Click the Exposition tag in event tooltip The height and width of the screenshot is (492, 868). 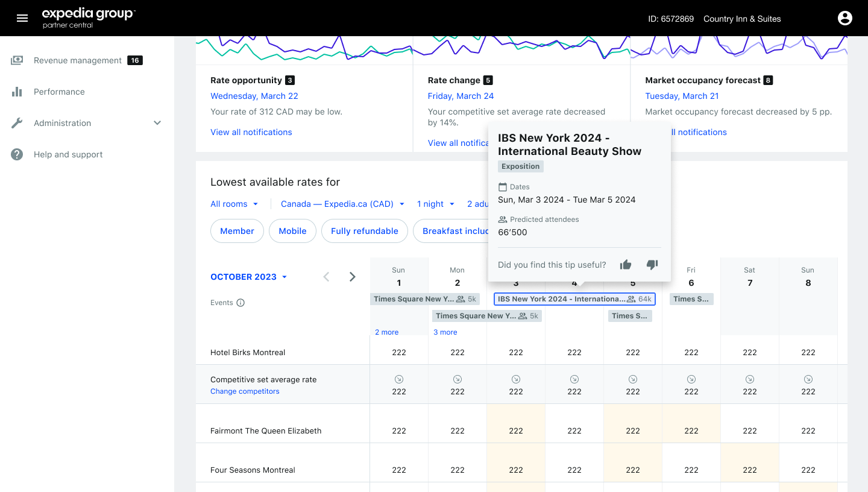click(x=521, y=166)
